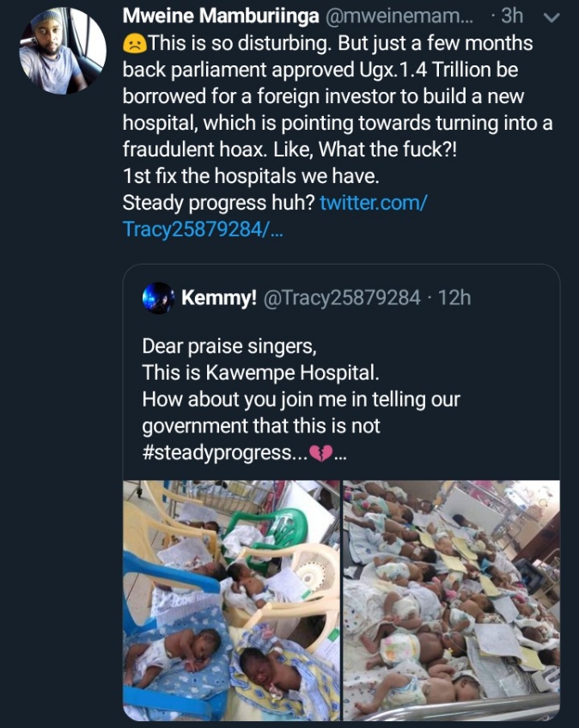Click the sad face emoji in tweet

pos(135,43)
